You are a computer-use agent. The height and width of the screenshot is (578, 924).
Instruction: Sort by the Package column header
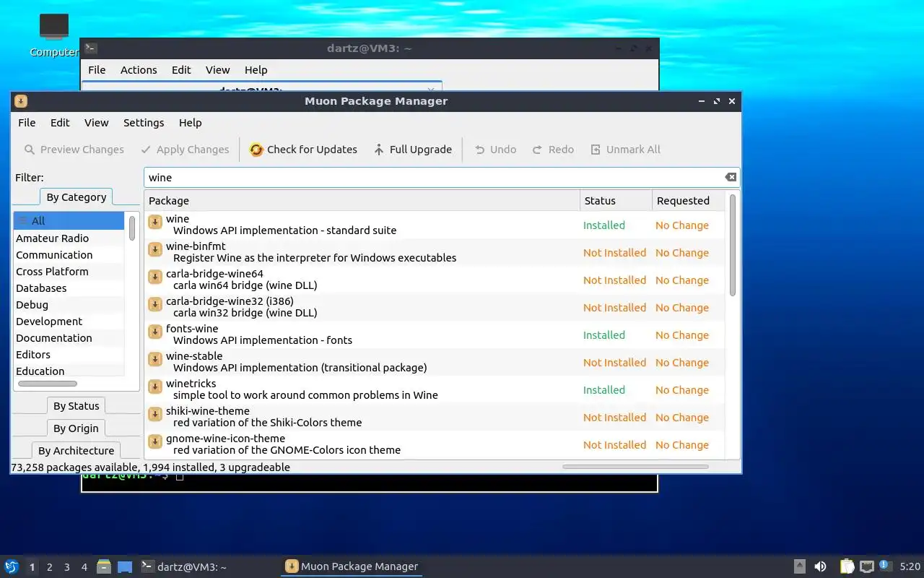[x=362, y=201]
